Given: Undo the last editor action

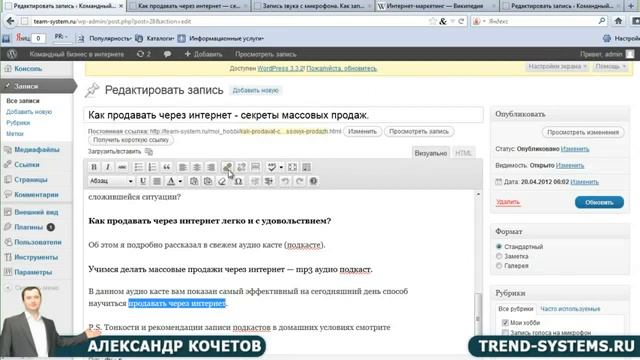Looking at the screenshot, I should click(285, 181).
